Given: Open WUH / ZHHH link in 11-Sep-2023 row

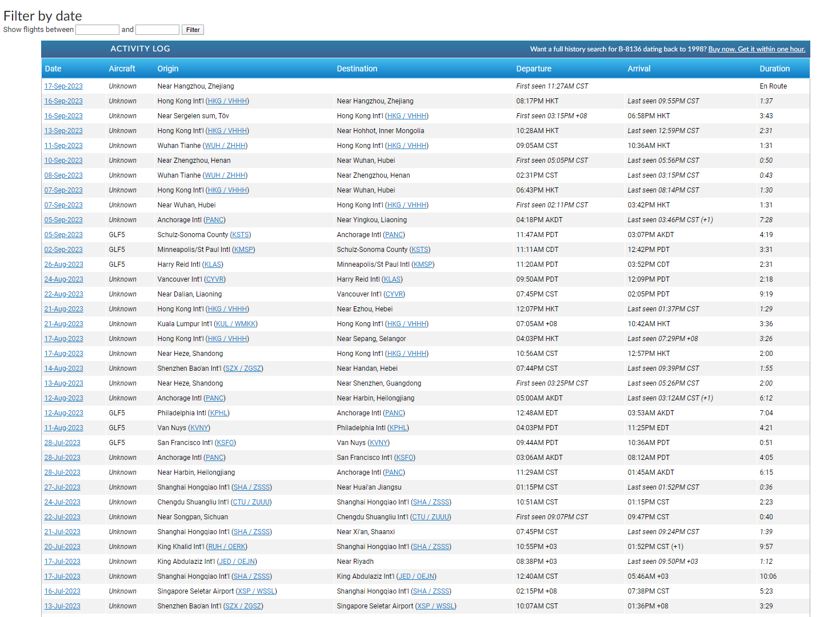Looking at the screenshot, I should (x=225, y=146).
